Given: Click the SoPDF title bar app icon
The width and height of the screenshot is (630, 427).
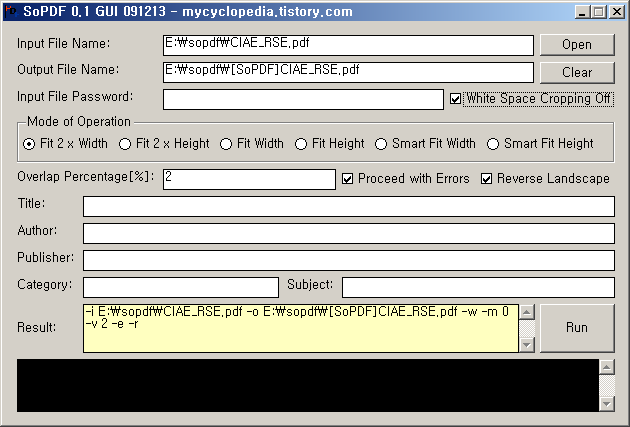Looking at the screenshot, I should 11,11.
